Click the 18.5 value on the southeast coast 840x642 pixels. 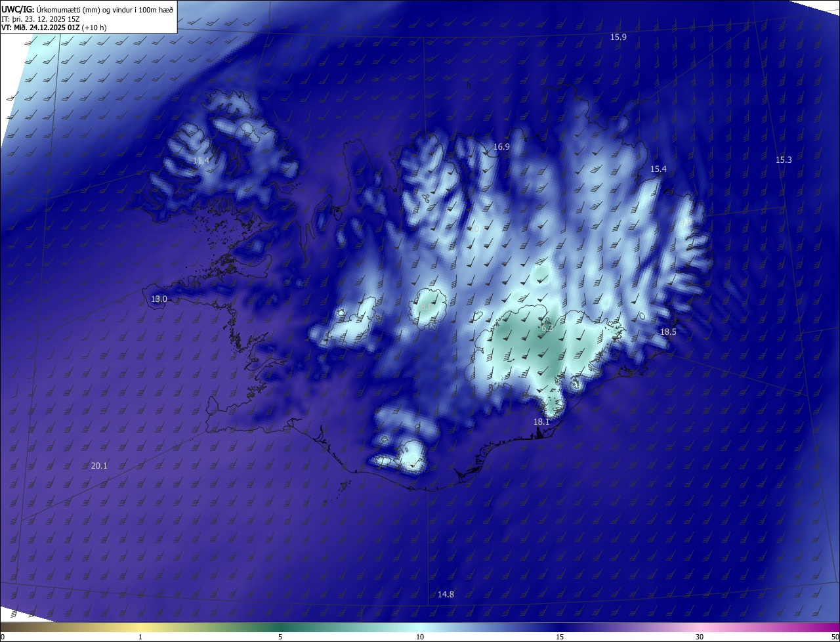(668, 332)
